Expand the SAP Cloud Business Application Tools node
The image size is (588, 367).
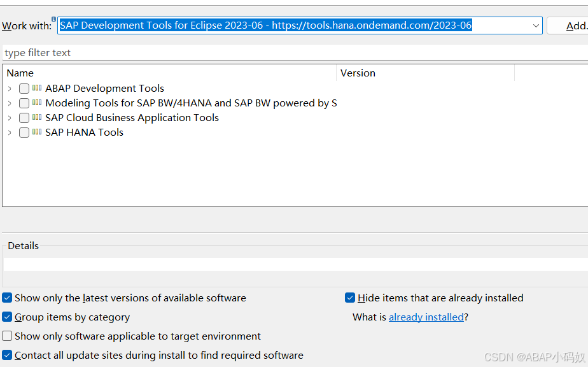pos(10,118)
